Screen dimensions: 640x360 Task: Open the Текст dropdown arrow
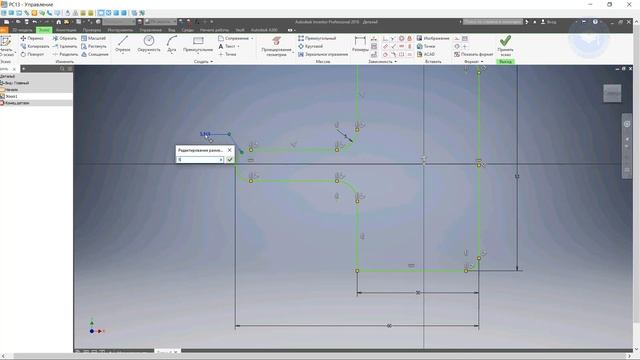(x=238, y=46)
